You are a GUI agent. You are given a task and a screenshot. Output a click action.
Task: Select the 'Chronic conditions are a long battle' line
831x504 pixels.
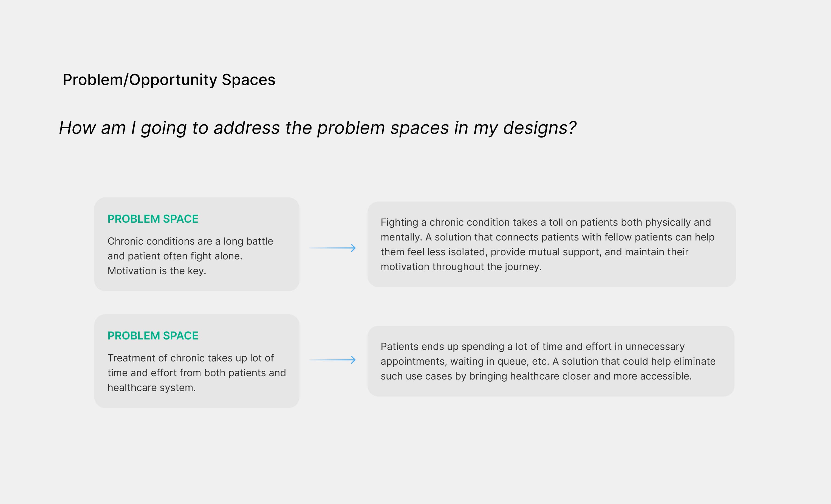pyautogui.click(x=190, y=241)
